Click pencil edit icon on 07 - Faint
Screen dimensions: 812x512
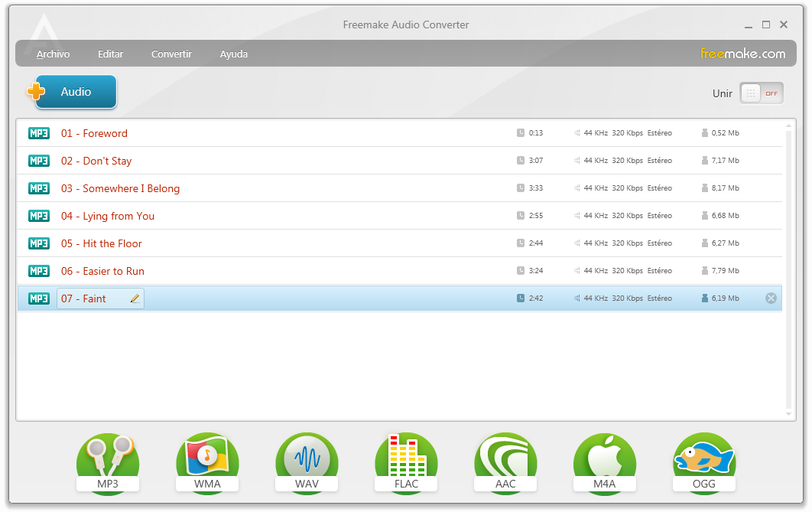[x=135, y=299]
